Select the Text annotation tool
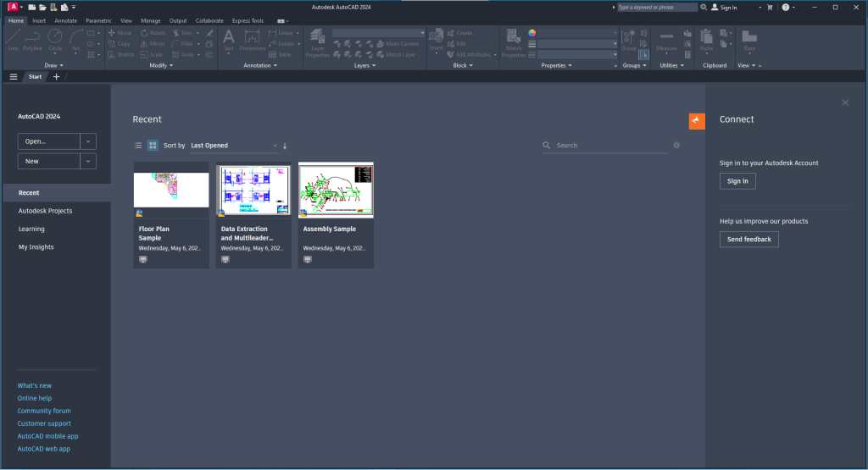The height and width of the screenshot is (470, 868). tap(228, 41)
